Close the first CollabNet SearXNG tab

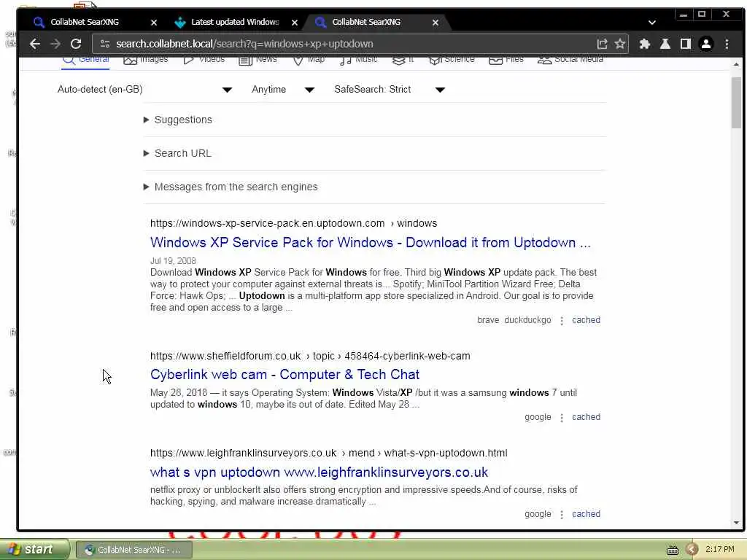click(154, 23)
